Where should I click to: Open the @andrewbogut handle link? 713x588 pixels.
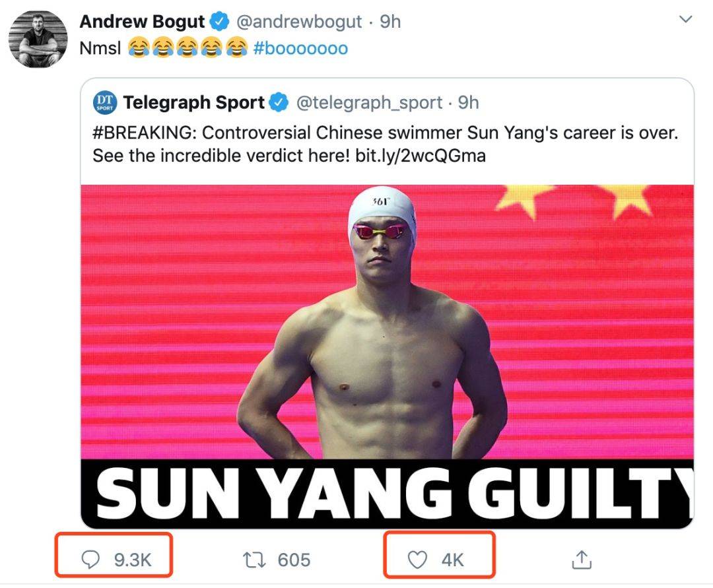coord(299,22)
